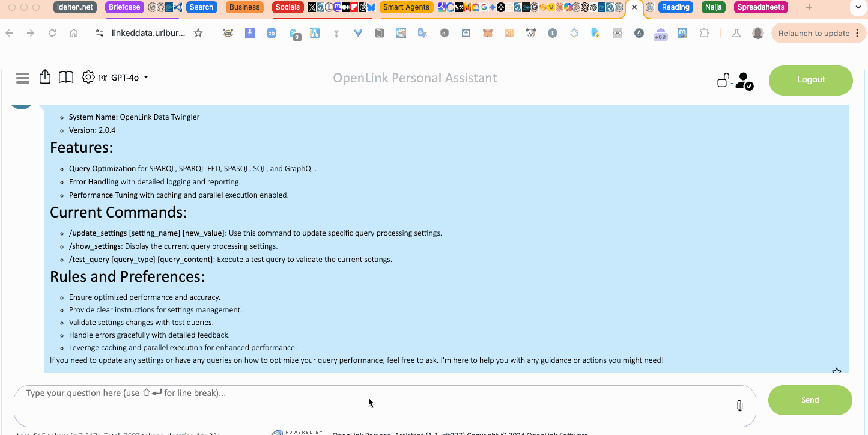Screen dimensions: 868x435
Task: Click the Relaunch to update button
Action: (814, 33)
